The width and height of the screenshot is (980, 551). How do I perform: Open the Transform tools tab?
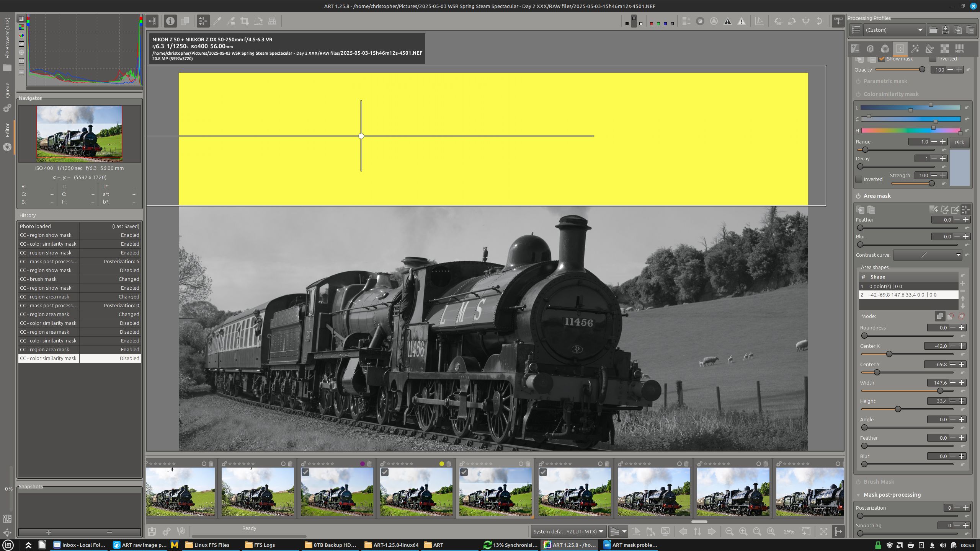(930, 49)
